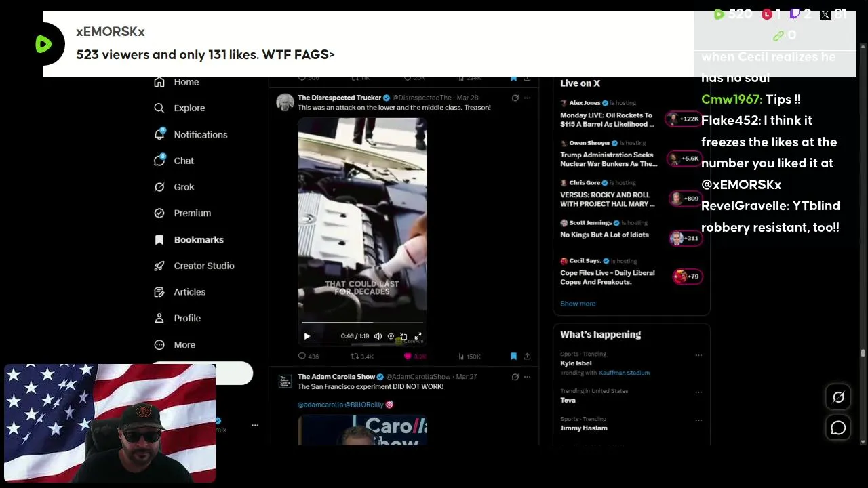Open Grok action on Disrespected Trucker post
The image size is (868, 488).
[x=515, y=98]
